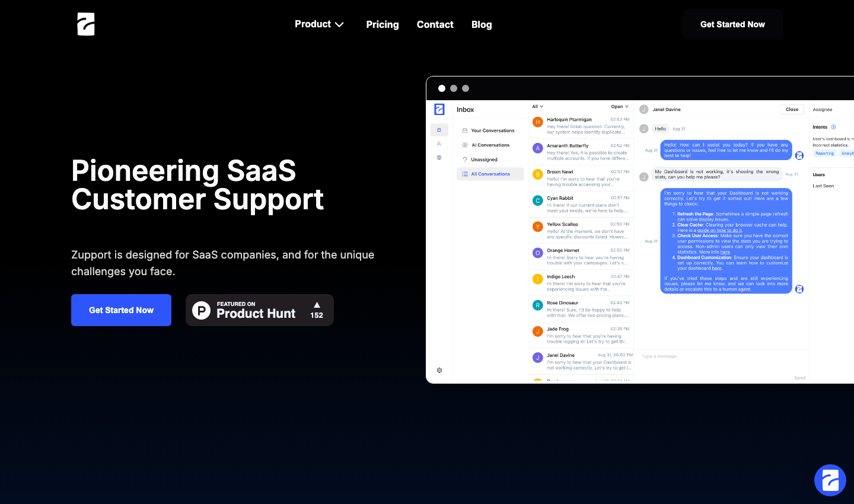Click the blue Get Started Now button
Screen dimensions: 854x504
(x=121, y=310)
